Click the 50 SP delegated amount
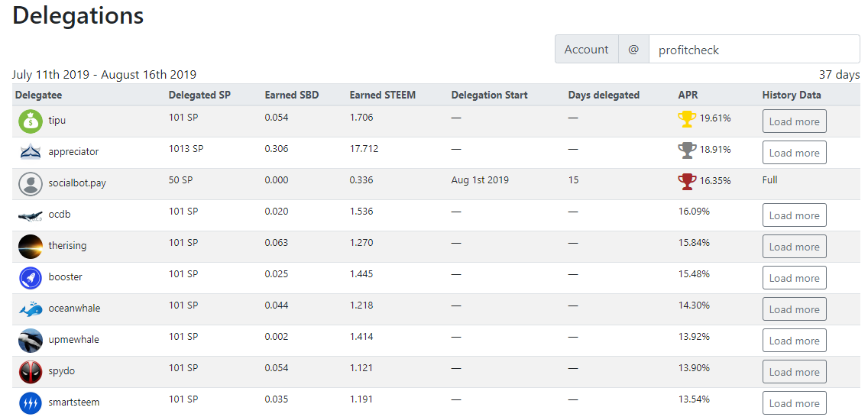Screen dimensions: 868x417 (180, 179)
